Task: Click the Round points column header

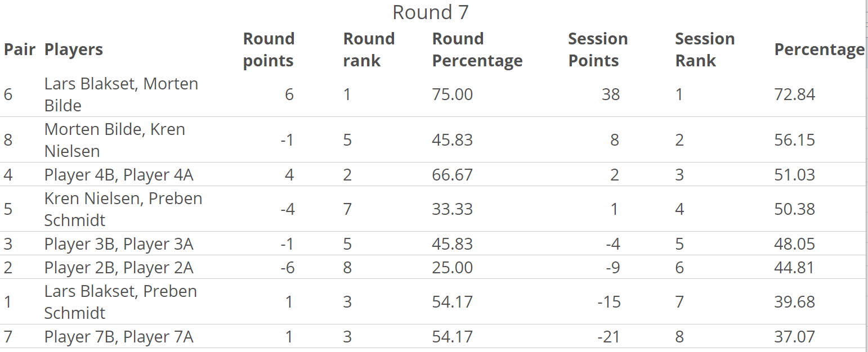Action: tap(269, 49)
